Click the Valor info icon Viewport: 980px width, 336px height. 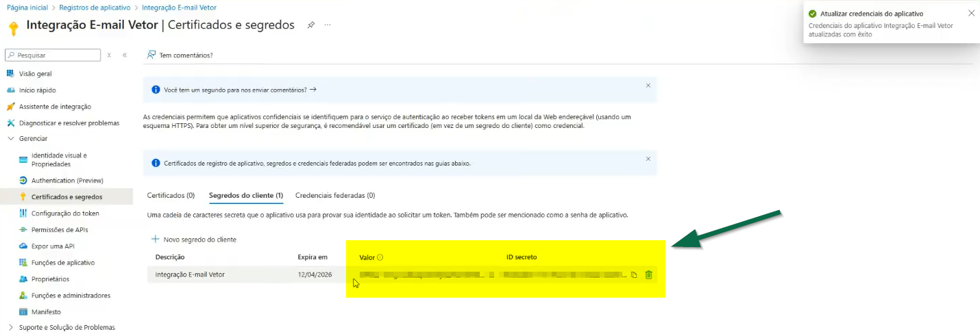(x=380, y=258)
